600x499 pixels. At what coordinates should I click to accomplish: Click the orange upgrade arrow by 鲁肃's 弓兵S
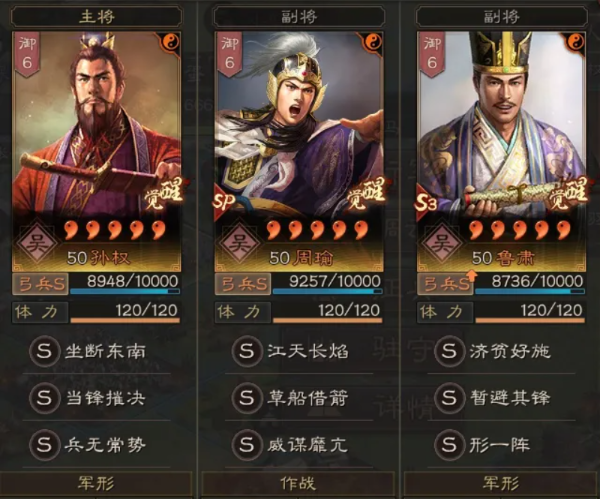[x=472, y=275]
